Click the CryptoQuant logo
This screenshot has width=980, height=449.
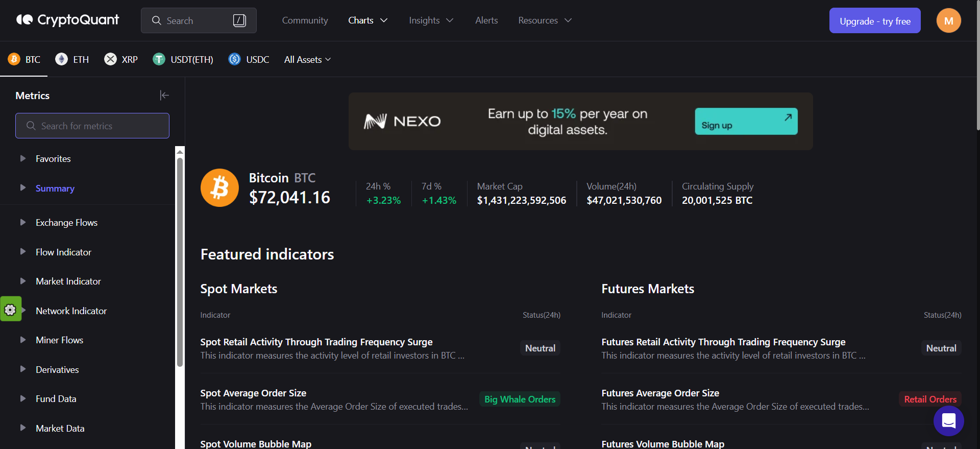(x=67, y=20)
